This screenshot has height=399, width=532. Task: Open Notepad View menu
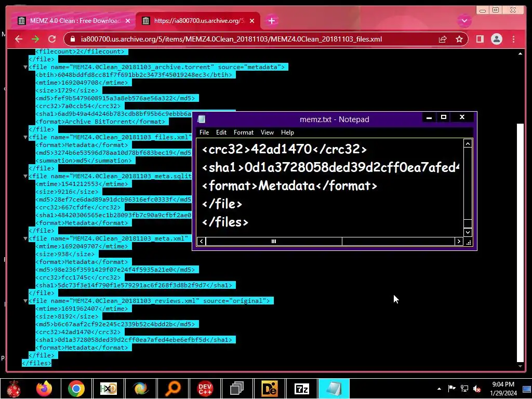click(x=267, y=132)
